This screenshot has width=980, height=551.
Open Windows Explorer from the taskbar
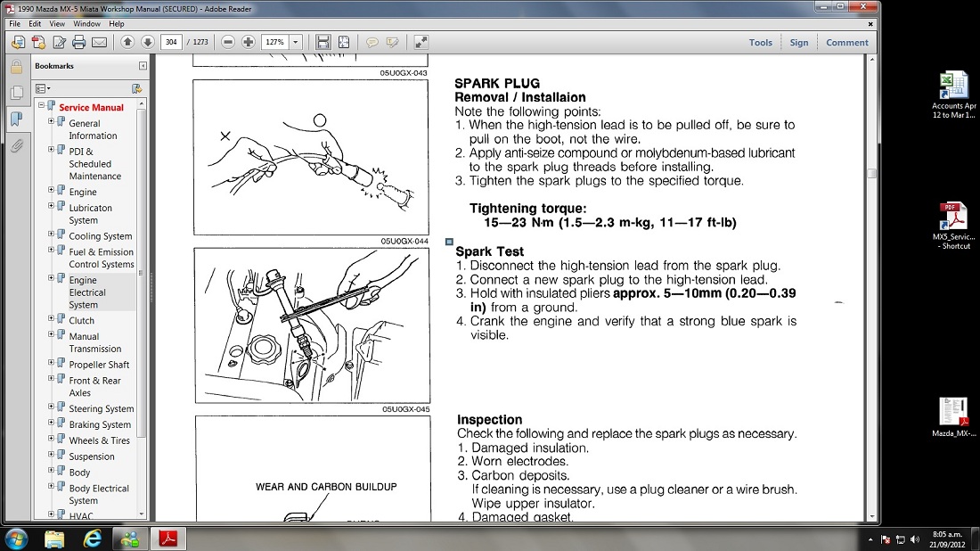54,539
